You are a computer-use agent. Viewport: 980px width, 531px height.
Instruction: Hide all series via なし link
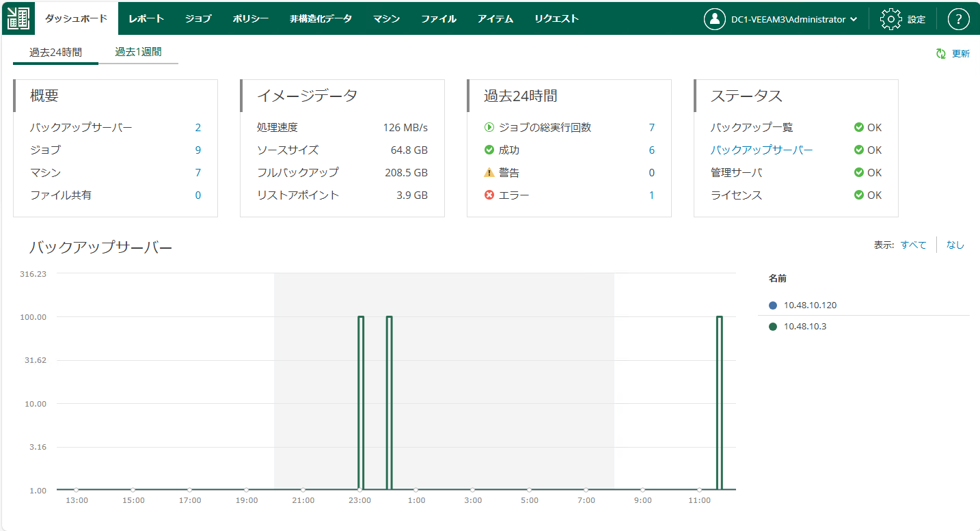click(955, 245)
